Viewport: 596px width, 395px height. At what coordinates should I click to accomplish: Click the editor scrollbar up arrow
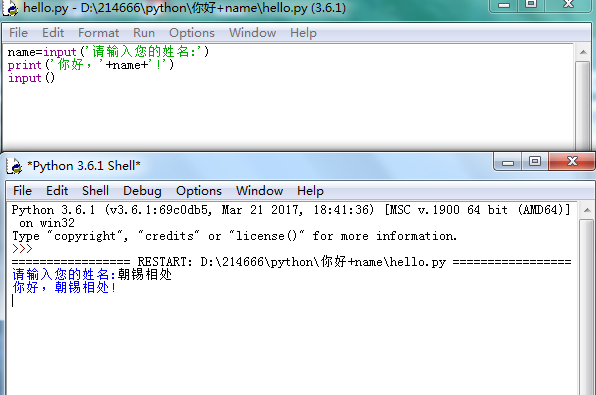click(x=583, y=52)
